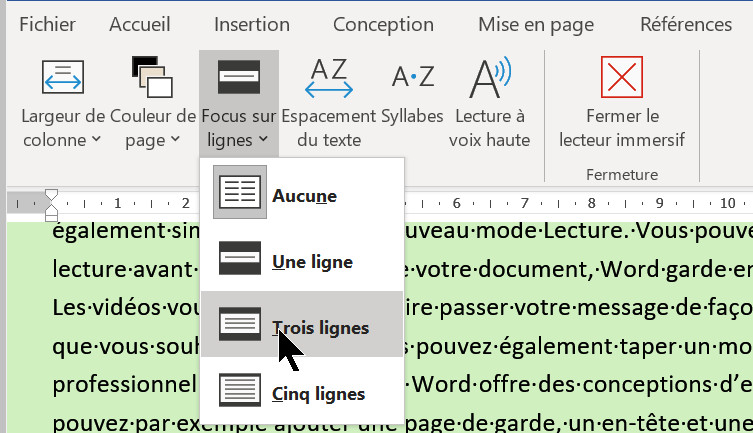
Task: Expand Largeur de colonne dropdown arrow
Action: point(96,140)
